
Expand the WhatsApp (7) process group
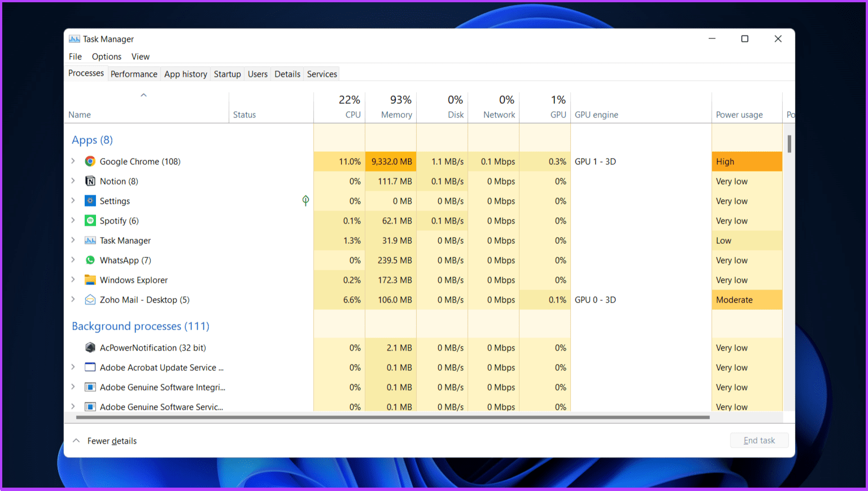[73, 260]
